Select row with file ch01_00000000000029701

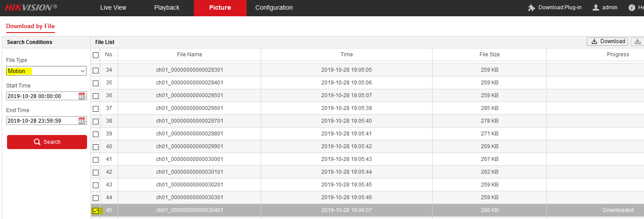click(x=189, y=121)
